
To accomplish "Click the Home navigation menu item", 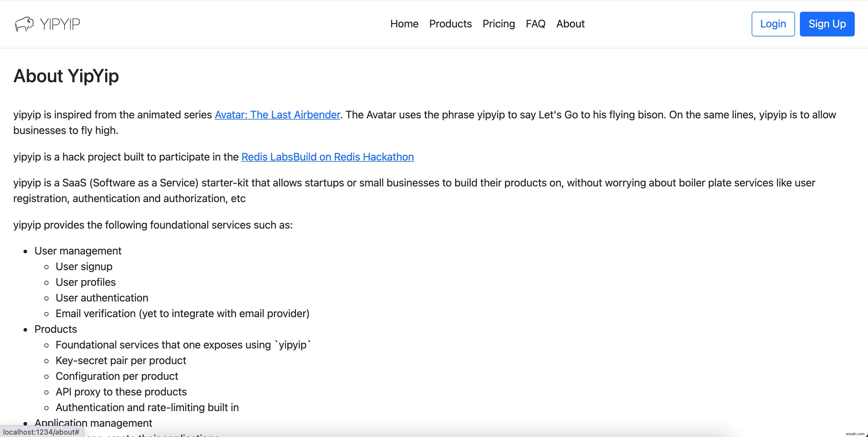I will 404,23.
